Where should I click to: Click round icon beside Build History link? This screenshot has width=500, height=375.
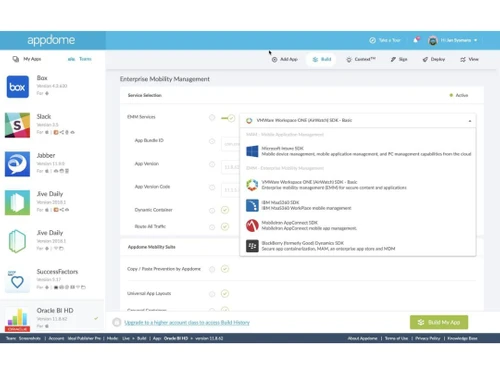[117, 322]
